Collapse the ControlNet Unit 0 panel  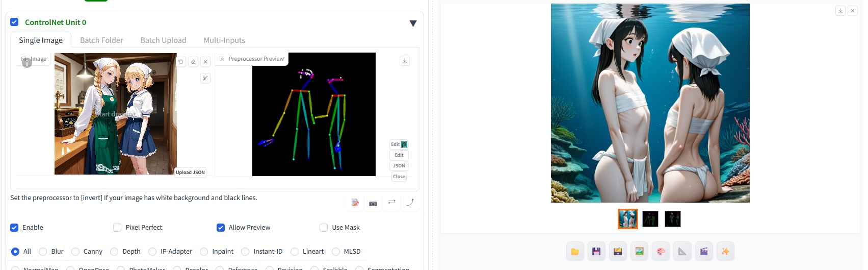[x=413, y=23]
